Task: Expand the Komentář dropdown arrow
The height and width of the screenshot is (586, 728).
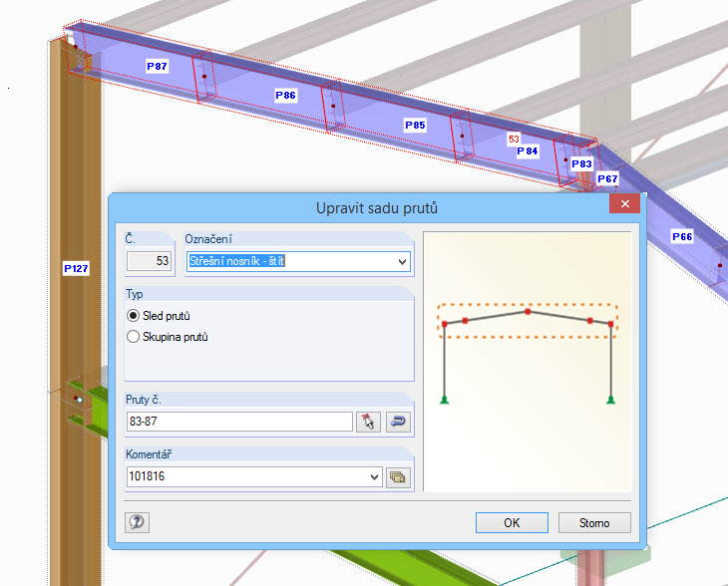Action: pyautogui.click(x=374, y=477)
